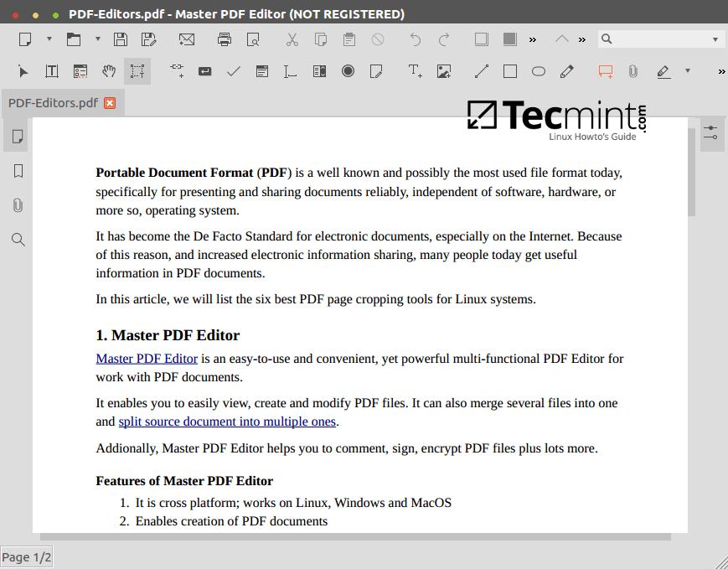
Task: Follow the split source document link
Action: click(x=226, y=421)
